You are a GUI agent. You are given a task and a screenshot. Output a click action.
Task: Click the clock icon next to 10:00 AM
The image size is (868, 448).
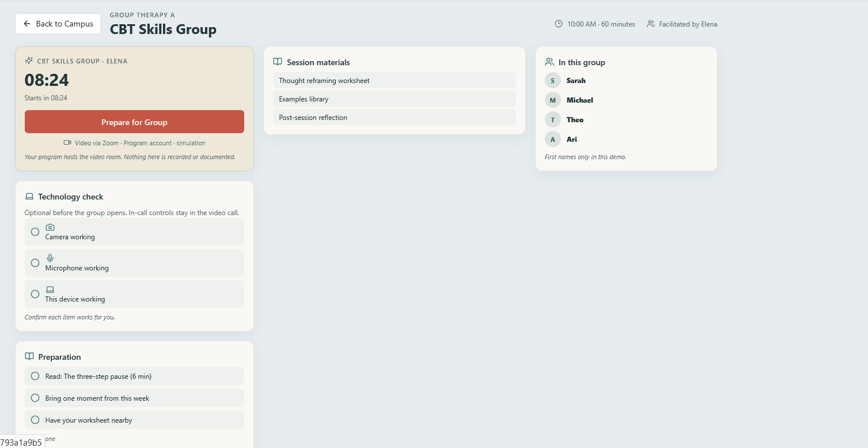(559, 24)
